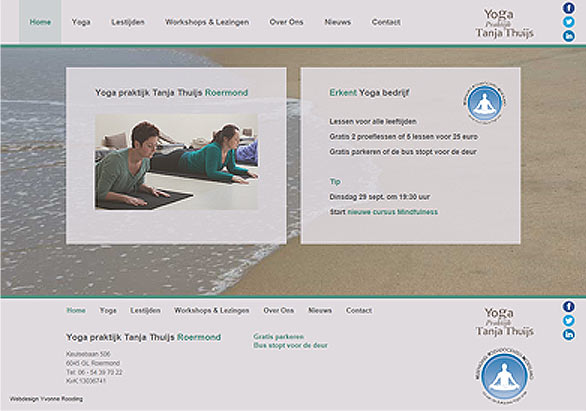Screen dimensions: 586x411
Task: Open Workshops & Lezingen in top navigation
Action: coord(207,22)
